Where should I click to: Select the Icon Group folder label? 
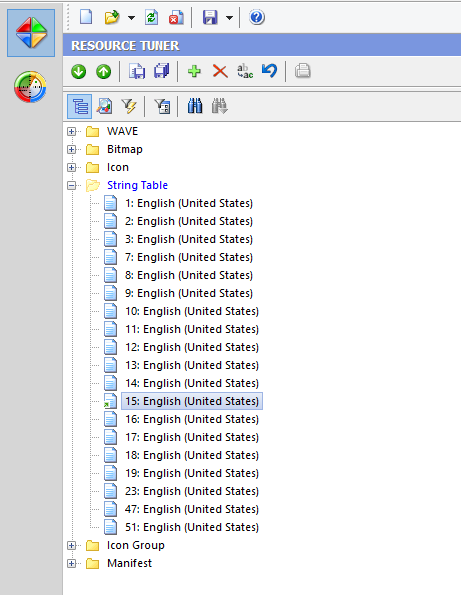pos(136,545)
